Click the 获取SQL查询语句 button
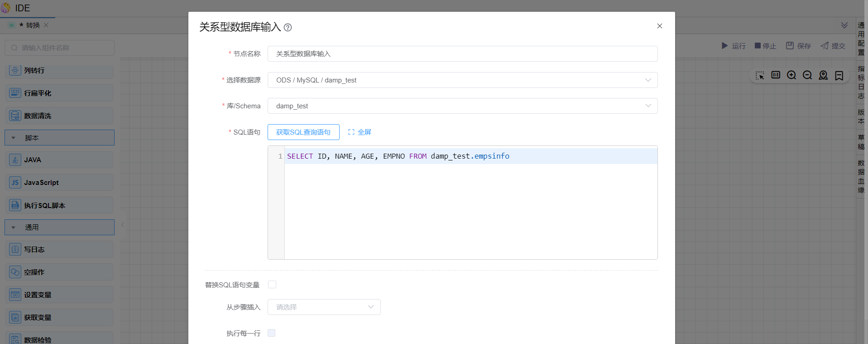Image resolution: width=868 pixels, height=344 pixels. [x=303, y=132]
